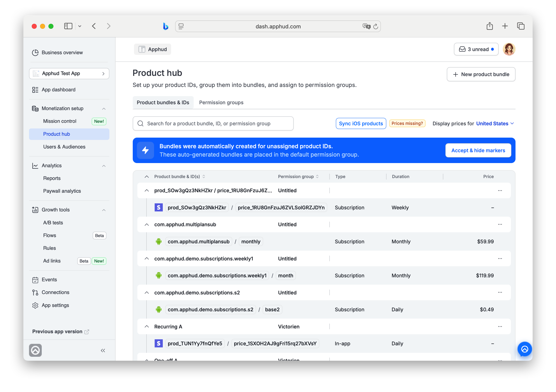Open the support chat bubble
The height and width of the screenshot is (392, 556).
point(524,349)
